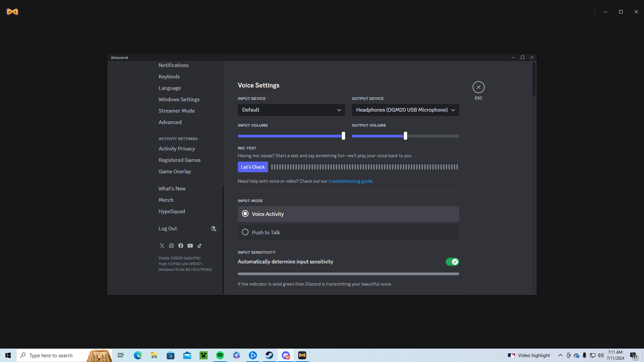
Task: Open the notification center icon
Action: click(634, 356)
